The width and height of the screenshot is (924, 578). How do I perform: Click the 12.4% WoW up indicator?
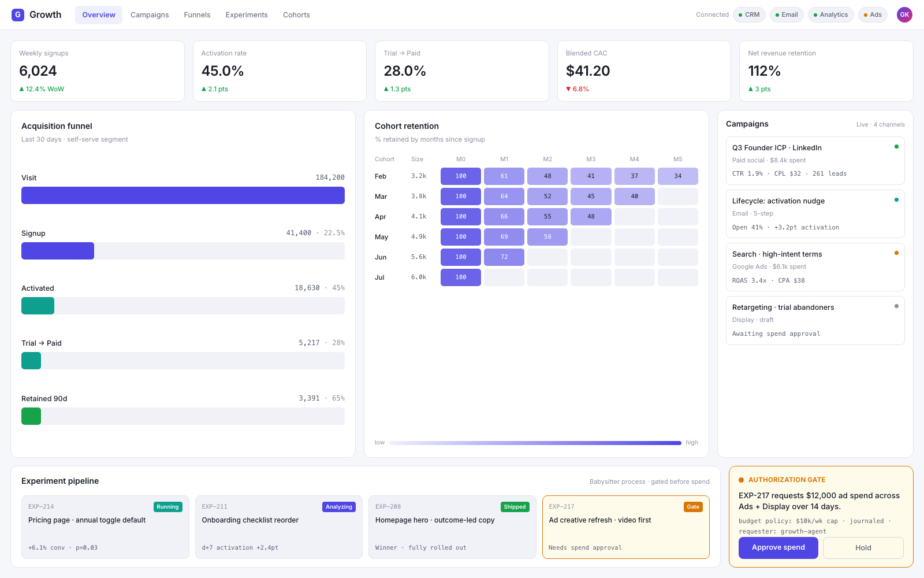42,89
